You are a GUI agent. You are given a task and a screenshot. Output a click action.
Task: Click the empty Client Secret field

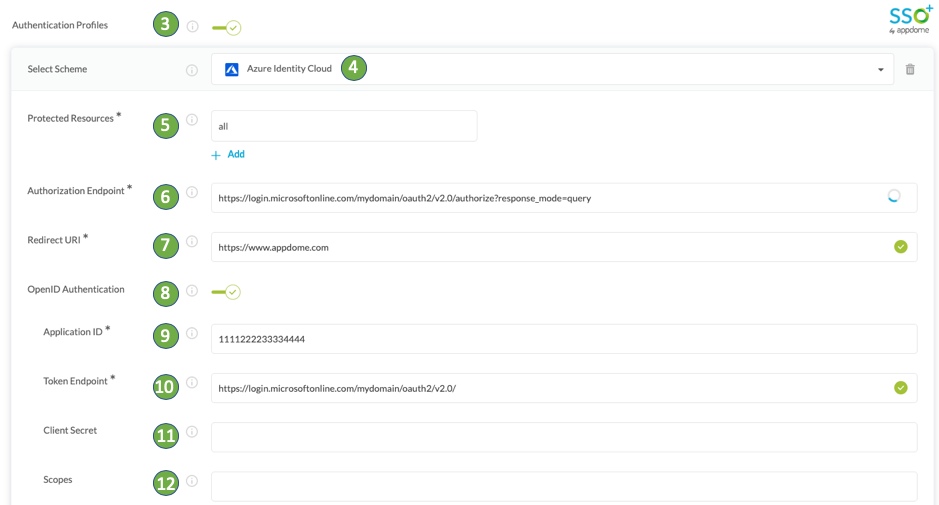coord(563,437)
